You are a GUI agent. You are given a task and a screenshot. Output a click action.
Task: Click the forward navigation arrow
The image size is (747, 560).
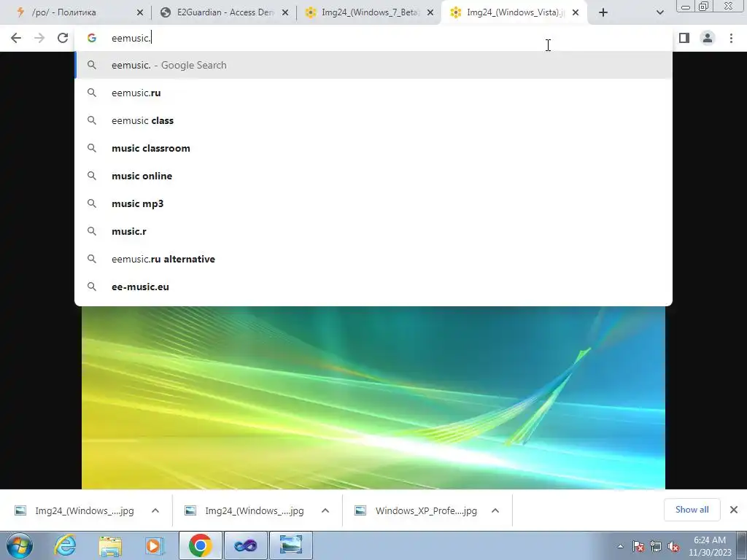(x=39, y=38)
